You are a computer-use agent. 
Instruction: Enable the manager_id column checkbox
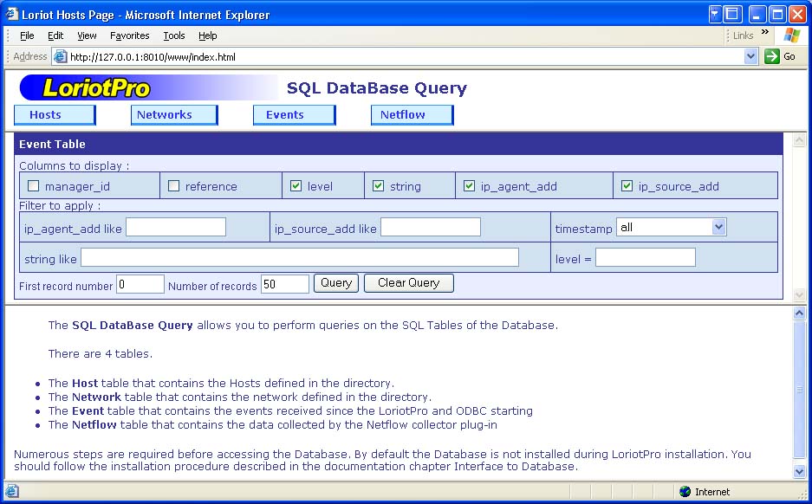(x=33, y=186)
